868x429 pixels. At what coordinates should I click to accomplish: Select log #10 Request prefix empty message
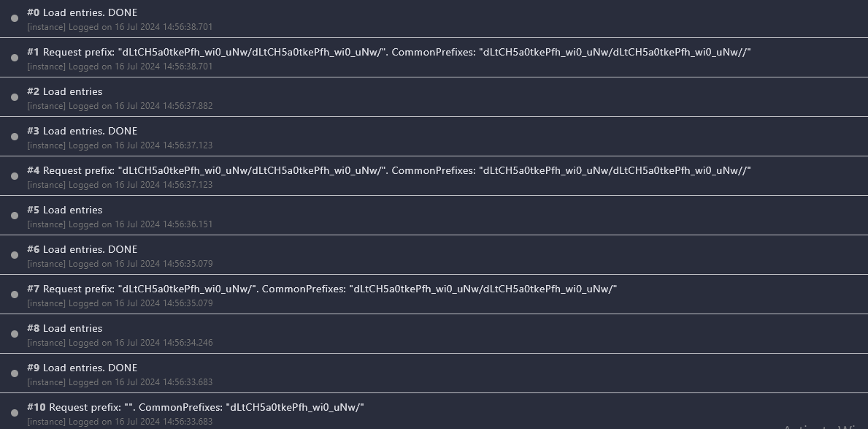[x=196, y=407]
